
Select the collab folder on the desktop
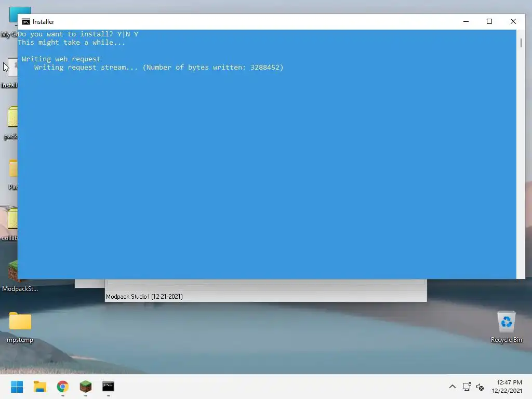9,225
